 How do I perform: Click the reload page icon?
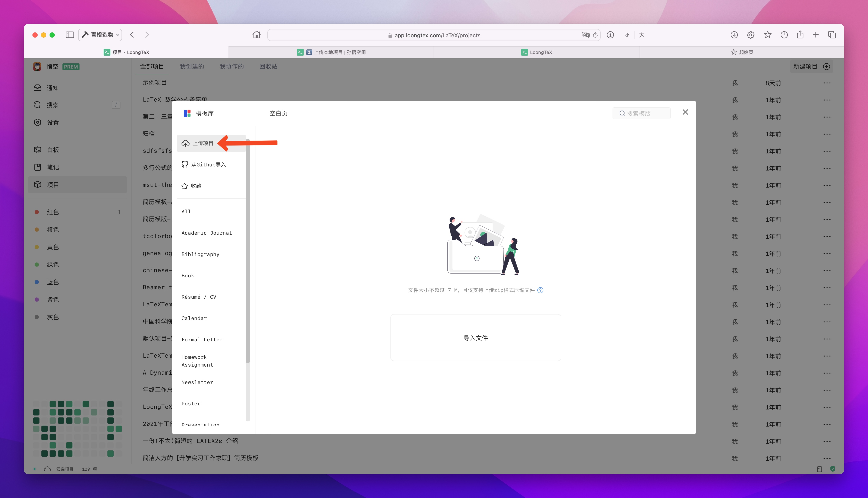coord(595,35)
